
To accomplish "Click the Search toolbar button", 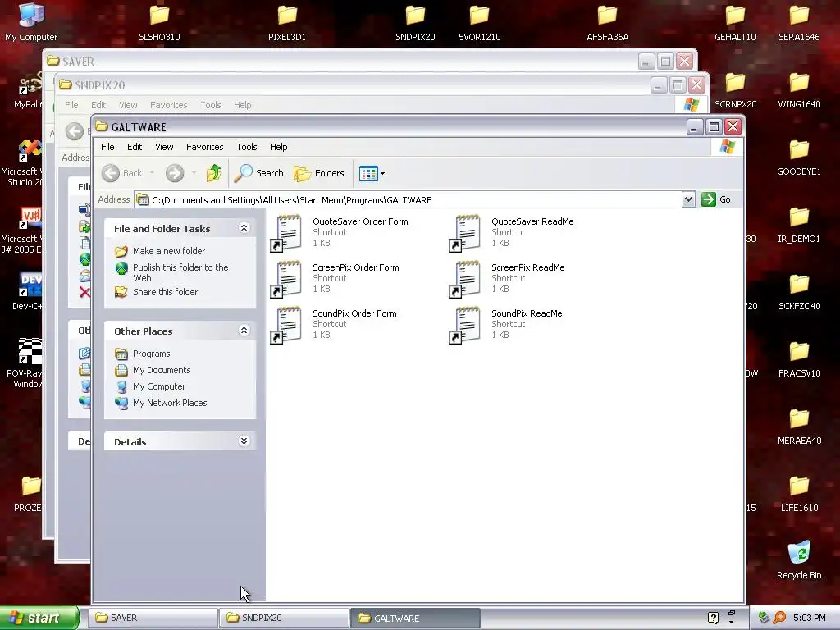I will point(259,173).
